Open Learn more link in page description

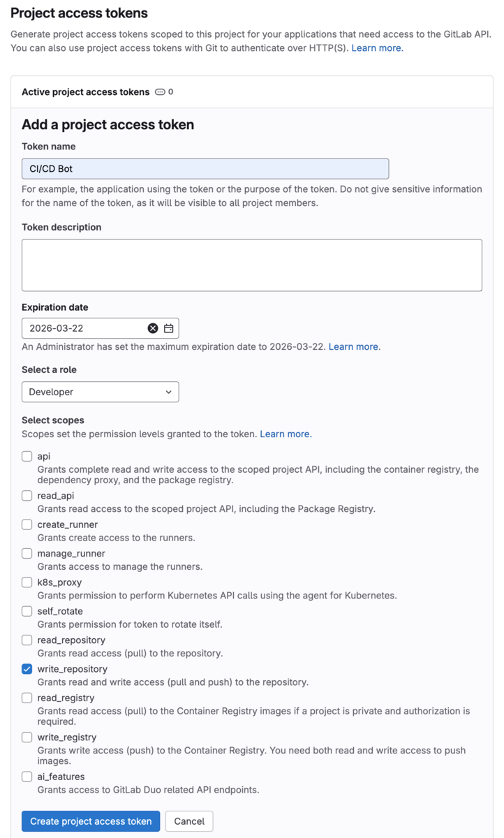coord(377,48)
